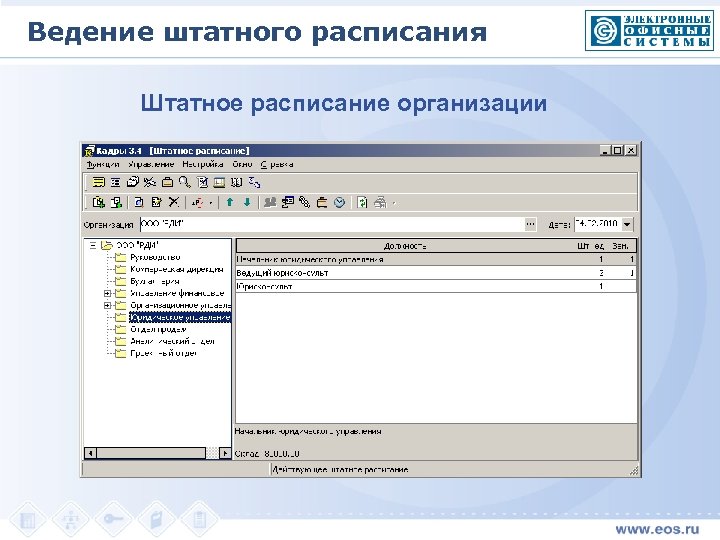Select the Ведущий юрисконсульт row
Image resolution: width=720 pixels, height=540 pixels.
[436, 273]
